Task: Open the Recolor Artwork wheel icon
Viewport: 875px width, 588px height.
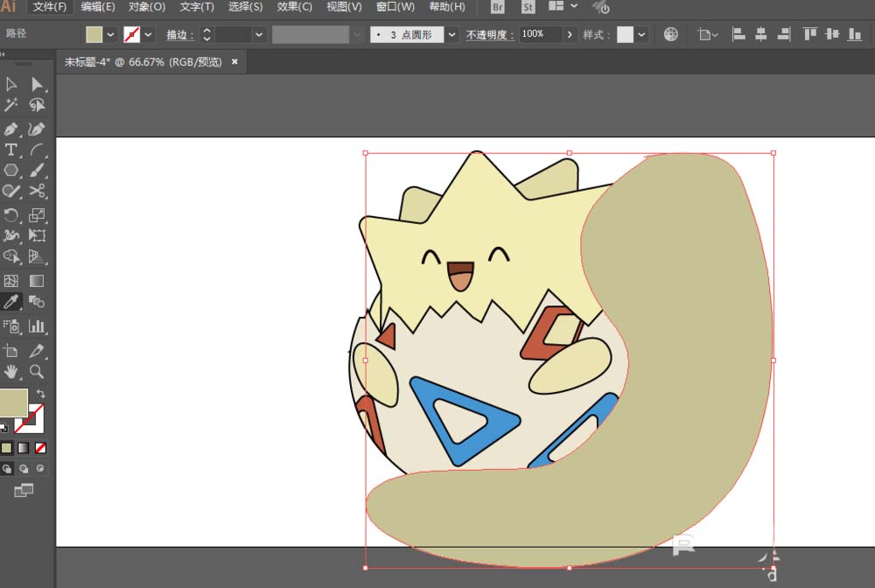Action: 671,35
